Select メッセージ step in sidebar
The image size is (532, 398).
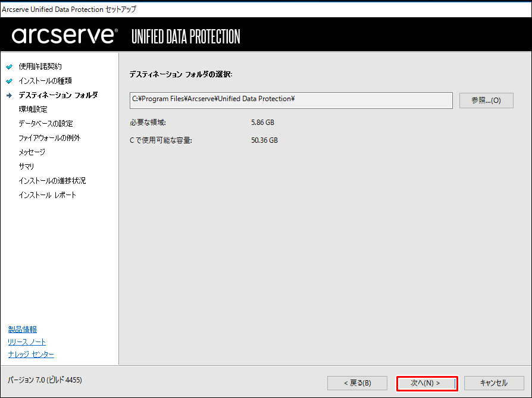tap(32, 152)
